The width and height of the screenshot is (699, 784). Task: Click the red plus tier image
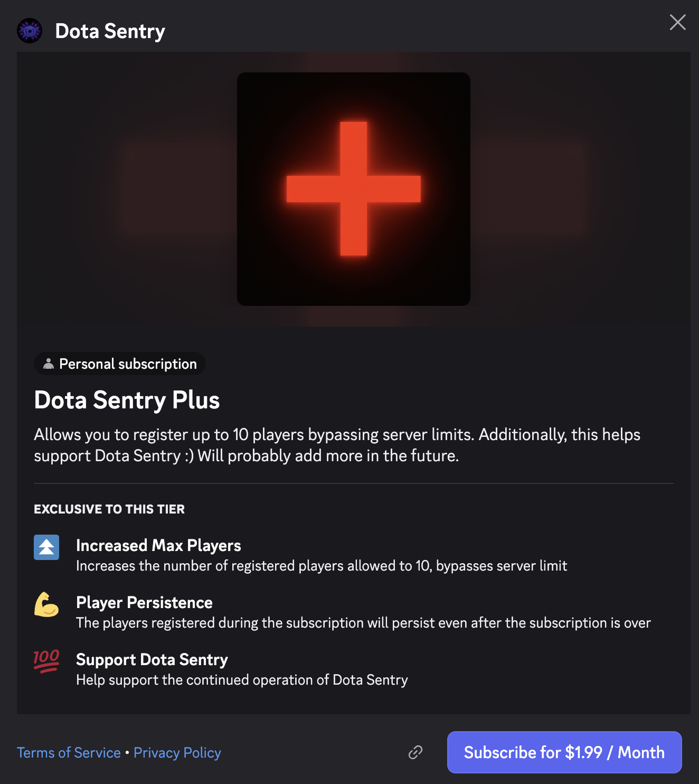click(353, 189)
